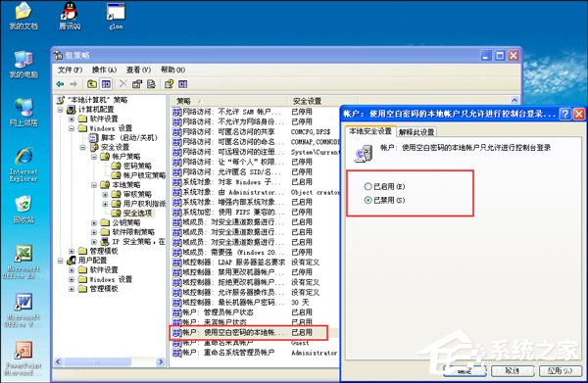Click the 确定 button in dialog
The image size is (588, 383).
pyautogui.click(x=465, y=370)
